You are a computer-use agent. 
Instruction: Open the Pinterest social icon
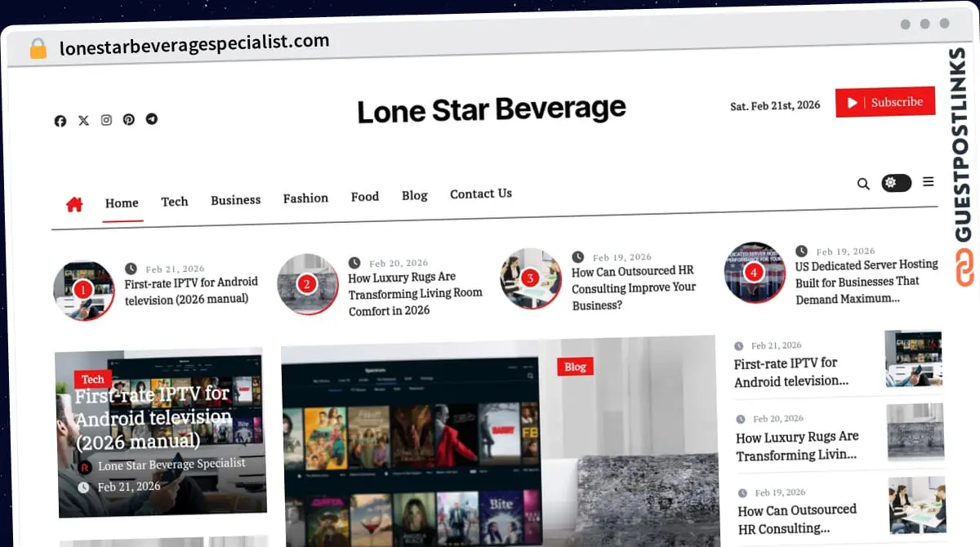pyautogui.click(x=129, y=119)
